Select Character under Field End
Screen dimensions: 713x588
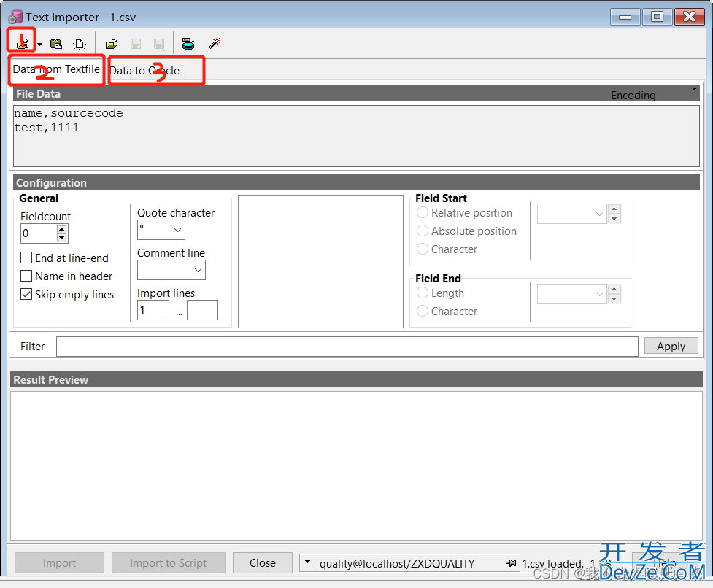click(x=423, y=312)
